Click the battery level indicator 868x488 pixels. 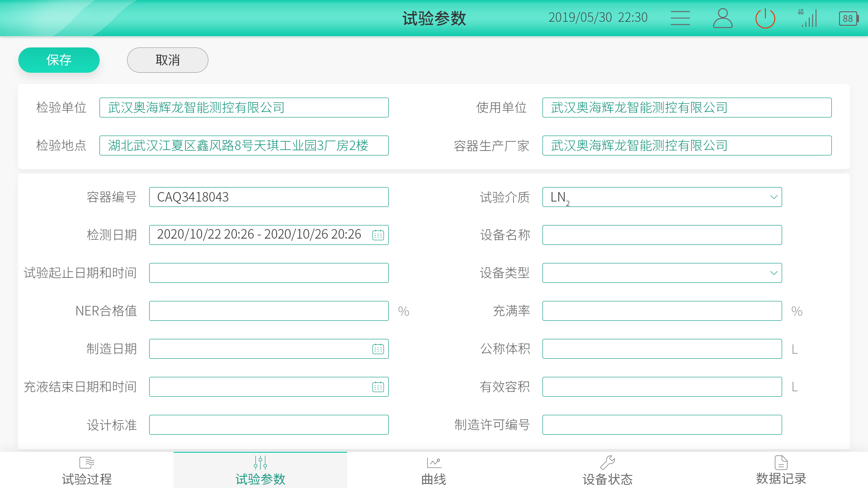(849, 19)
